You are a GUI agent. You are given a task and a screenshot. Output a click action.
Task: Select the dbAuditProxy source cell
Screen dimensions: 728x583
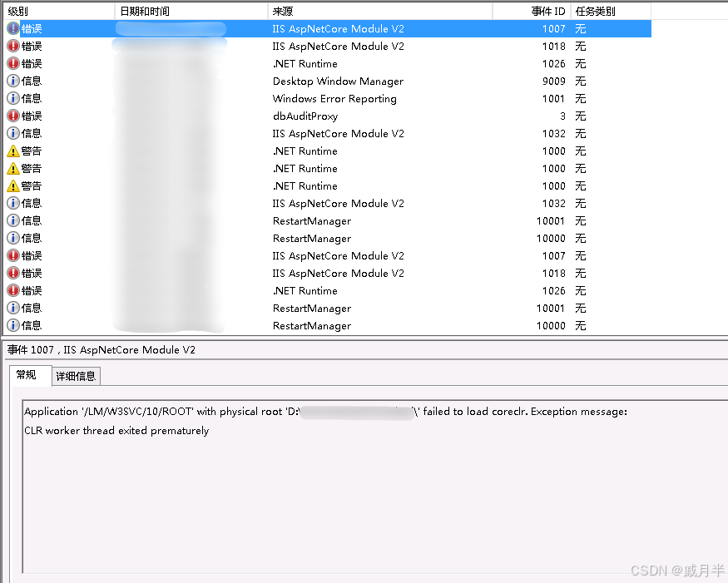[x=305, y=116]
